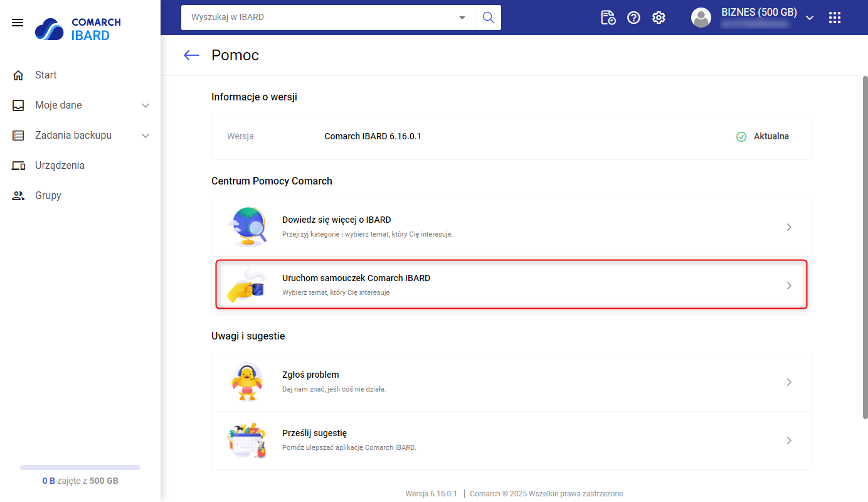This screenshot has width=868, height=502.
Task: Launch Uruchom samouczek Comarch IBARD
Action: coord(512,286)
